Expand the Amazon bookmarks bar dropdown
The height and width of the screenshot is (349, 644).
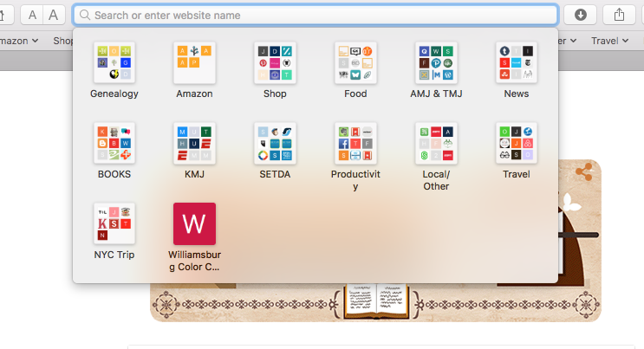(x=19, y=41)
